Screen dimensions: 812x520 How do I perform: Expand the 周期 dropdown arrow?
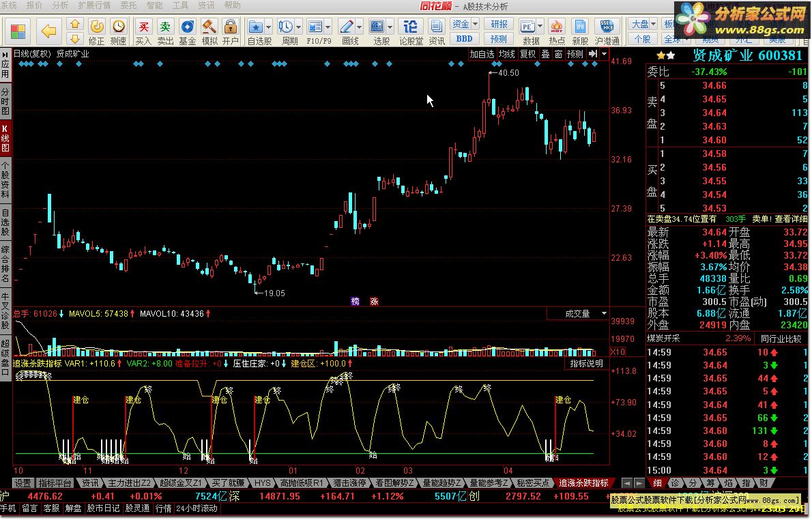tap(298, 27)
